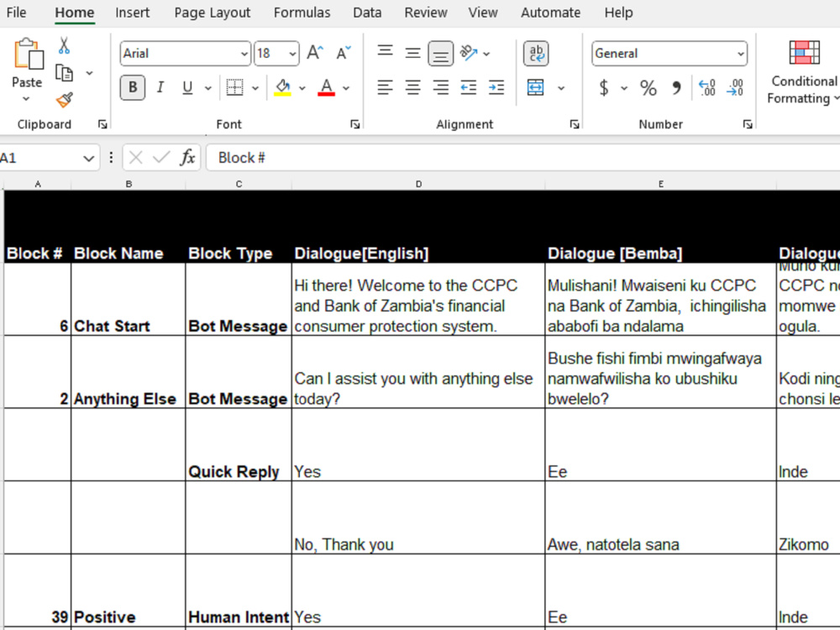Activate the Format Painter brush
The height and width of the screenshot is (630, 840).
tap(65, 100)
